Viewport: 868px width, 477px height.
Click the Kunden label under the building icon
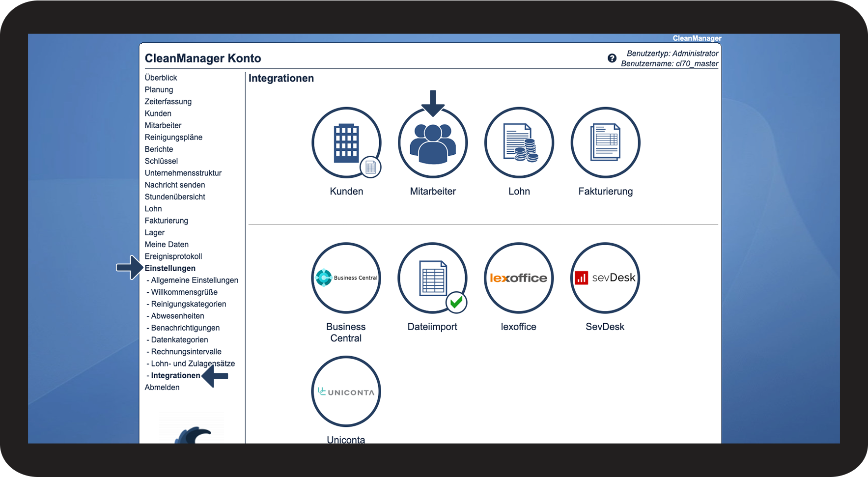(x=346, y=192)
